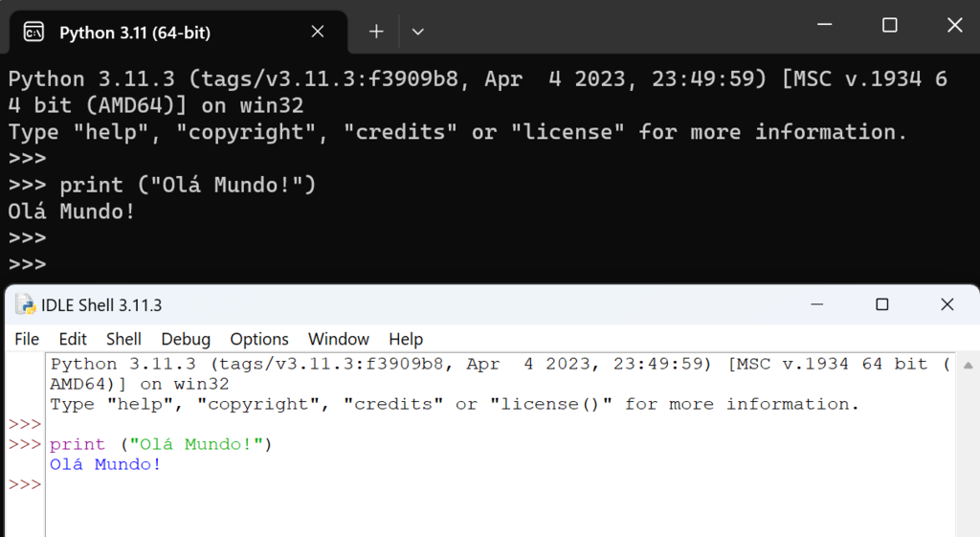Viewport: 980px width, 537px height.
Task: Minimize the IDLE Shell window
Action: 816,305
